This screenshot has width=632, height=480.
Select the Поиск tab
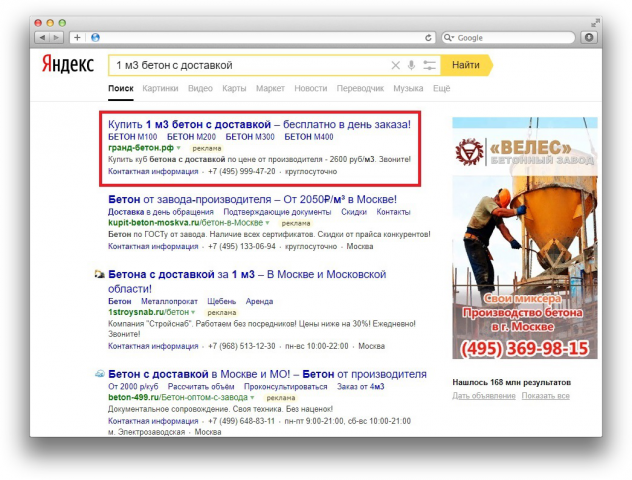121,88
